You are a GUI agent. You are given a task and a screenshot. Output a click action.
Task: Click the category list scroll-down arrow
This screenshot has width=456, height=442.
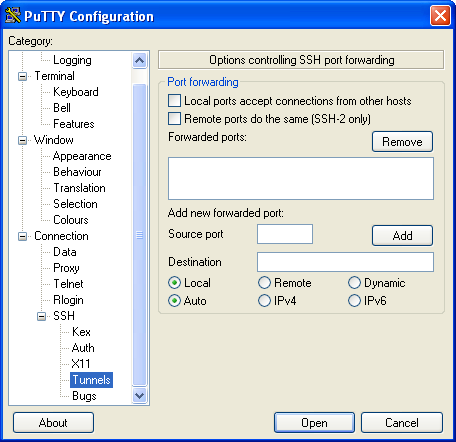(139, 396)
